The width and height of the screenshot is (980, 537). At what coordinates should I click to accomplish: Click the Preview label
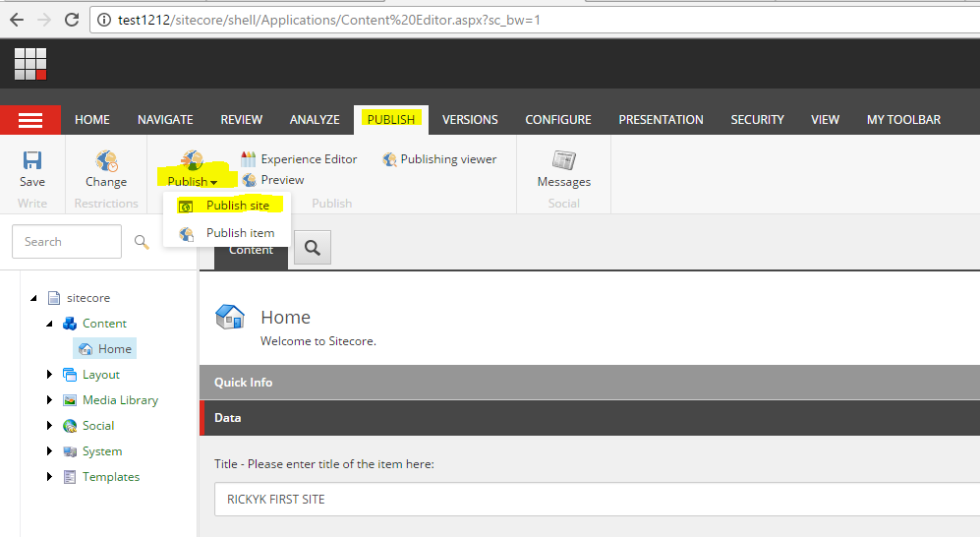(282, 179)
